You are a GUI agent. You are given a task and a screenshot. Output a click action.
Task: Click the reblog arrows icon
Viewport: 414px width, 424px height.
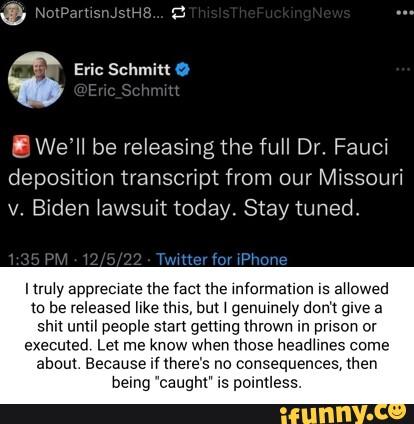point(178,13)
